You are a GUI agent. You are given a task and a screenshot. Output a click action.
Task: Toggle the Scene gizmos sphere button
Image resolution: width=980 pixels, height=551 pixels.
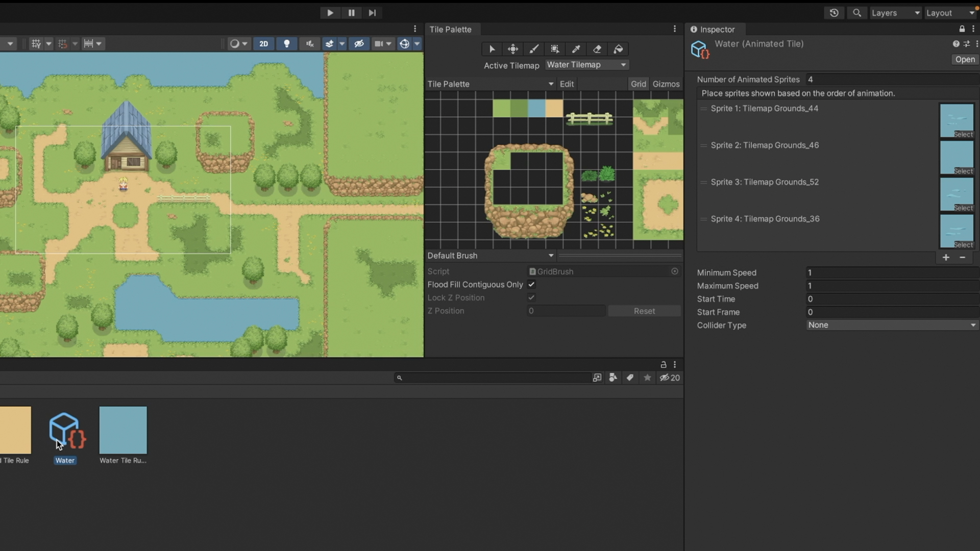pos(404,44)
